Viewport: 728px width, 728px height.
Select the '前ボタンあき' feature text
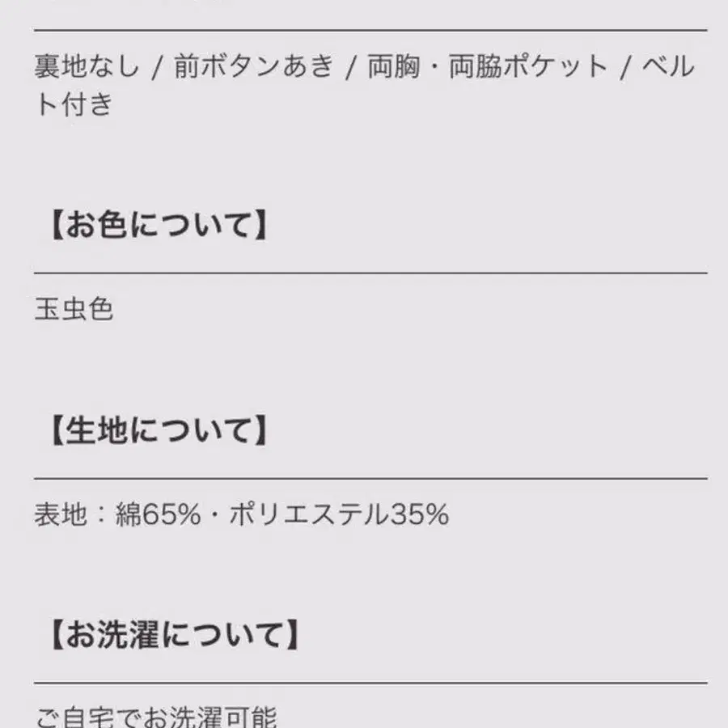(254, 67)
